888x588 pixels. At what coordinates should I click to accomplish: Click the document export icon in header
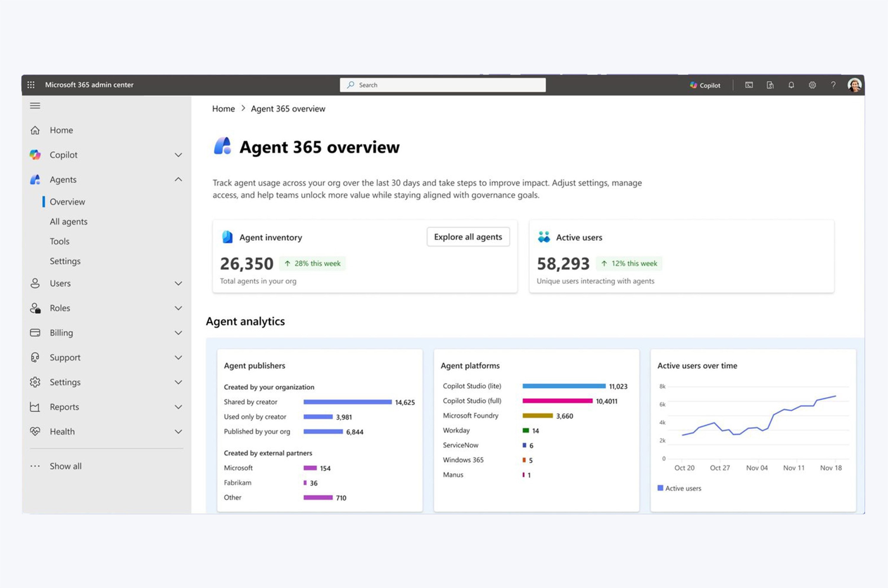click(770, 85)
